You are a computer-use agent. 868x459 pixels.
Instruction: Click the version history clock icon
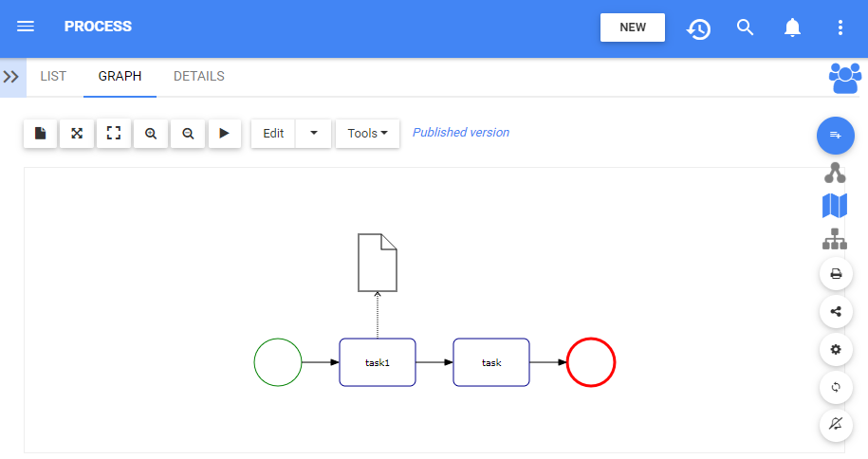(698, 28)
